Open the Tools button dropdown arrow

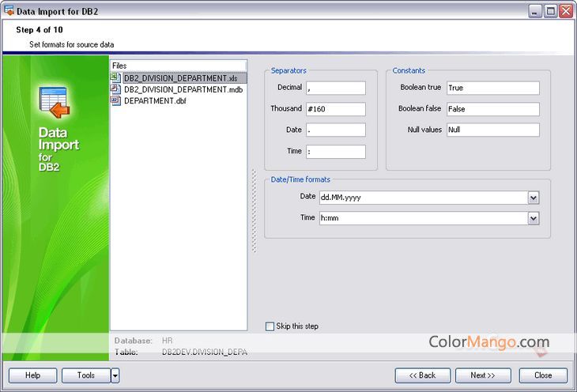tap(115, 375)
